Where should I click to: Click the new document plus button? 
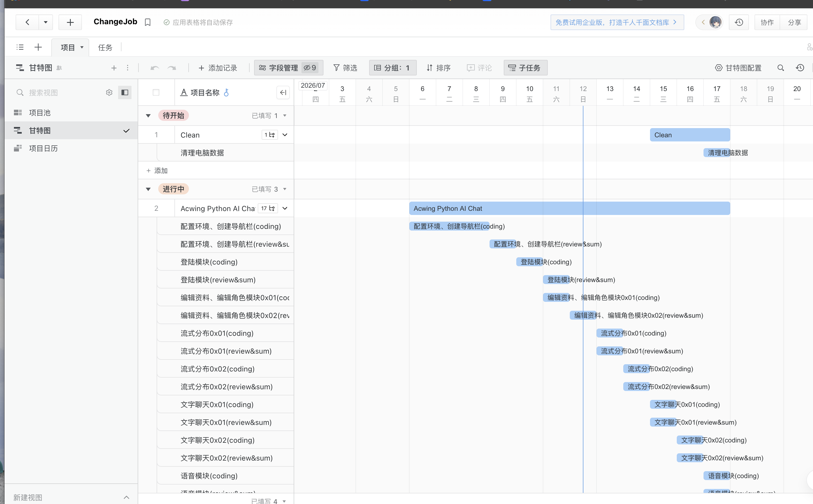[x=70, y=22]
